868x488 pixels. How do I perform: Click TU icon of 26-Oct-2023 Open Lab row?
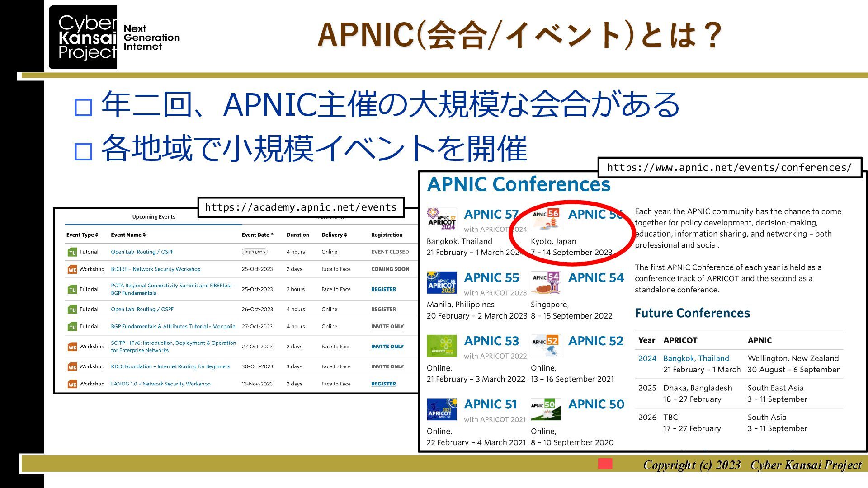click(72, 310)
